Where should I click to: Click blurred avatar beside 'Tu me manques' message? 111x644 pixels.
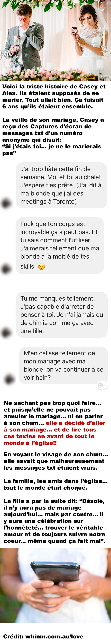coord(6,333)
